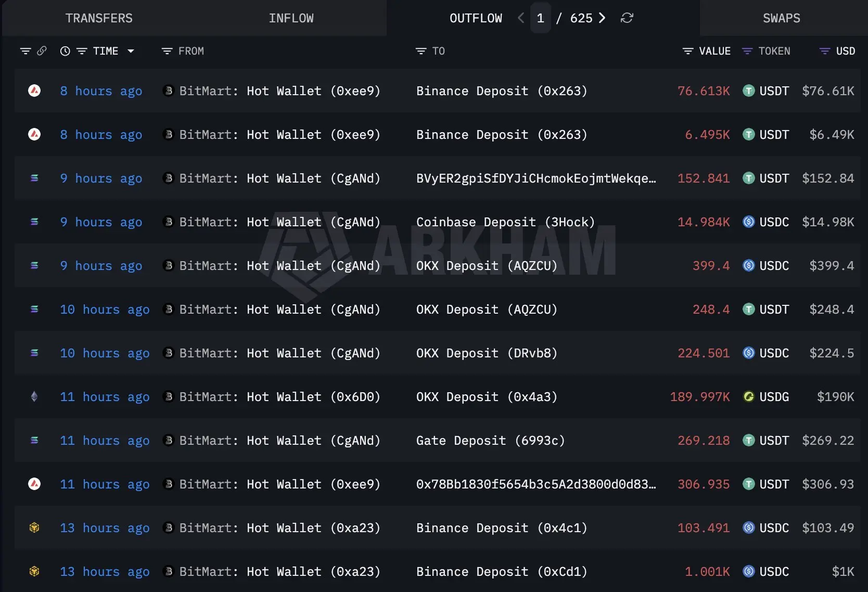Open the USD column filter

point(825,51)
